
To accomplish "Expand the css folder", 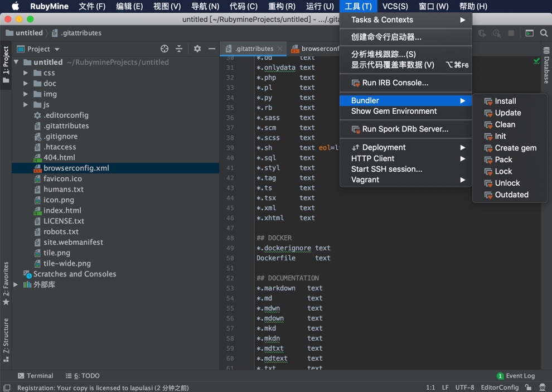I will (25, 73).
